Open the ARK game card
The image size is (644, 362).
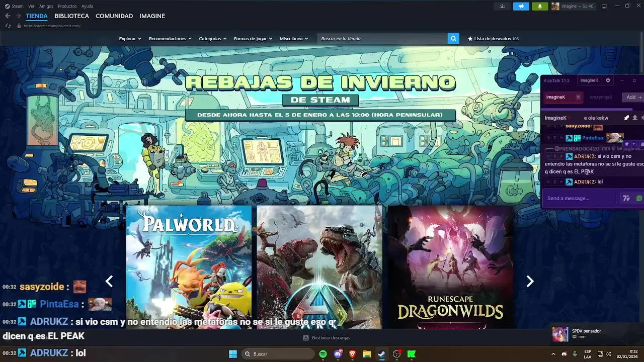pos(319,267)
